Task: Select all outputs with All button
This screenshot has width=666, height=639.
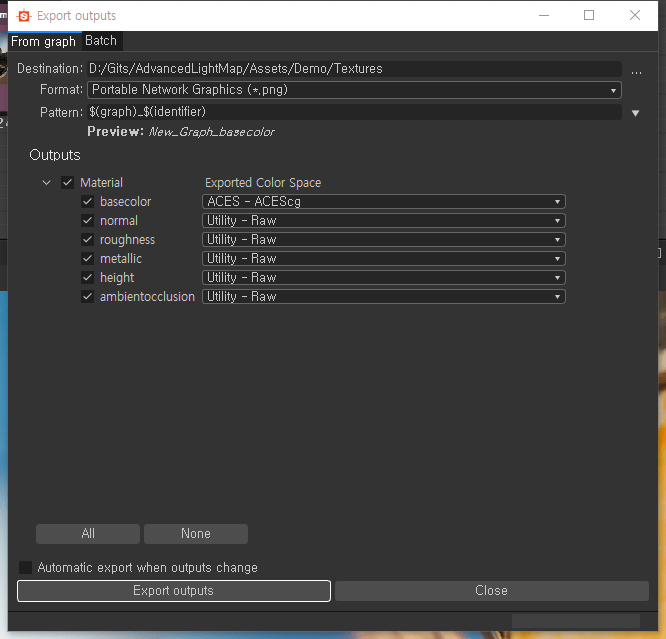Action: [88, 534]
